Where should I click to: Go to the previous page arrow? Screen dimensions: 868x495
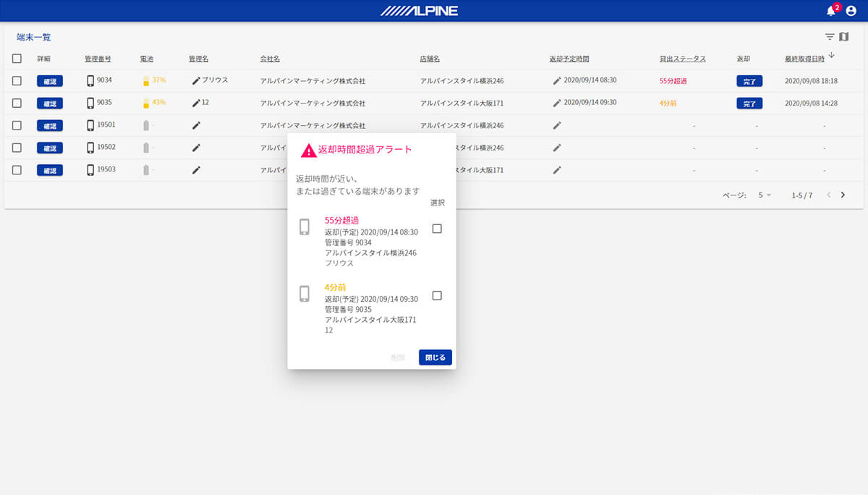[x=829, y=195]
